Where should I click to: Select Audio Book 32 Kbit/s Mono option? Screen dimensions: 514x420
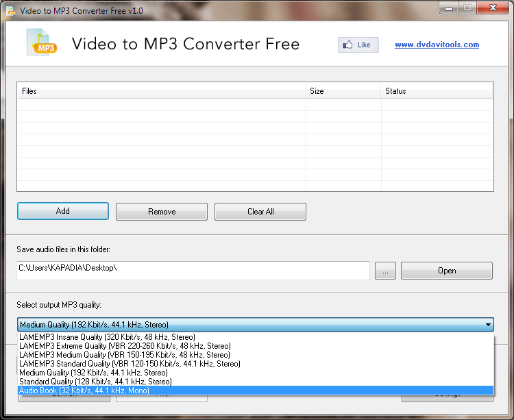[256, 391]
